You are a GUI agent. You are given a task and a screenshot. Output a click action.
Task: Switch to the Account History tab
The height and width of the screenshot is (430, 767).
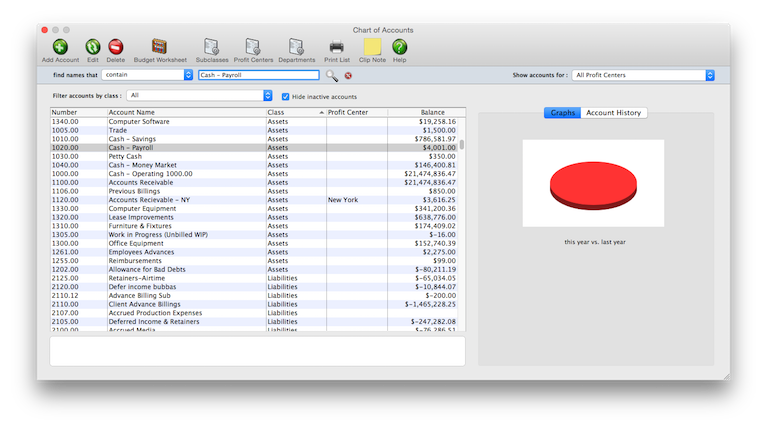pos(613,113)
